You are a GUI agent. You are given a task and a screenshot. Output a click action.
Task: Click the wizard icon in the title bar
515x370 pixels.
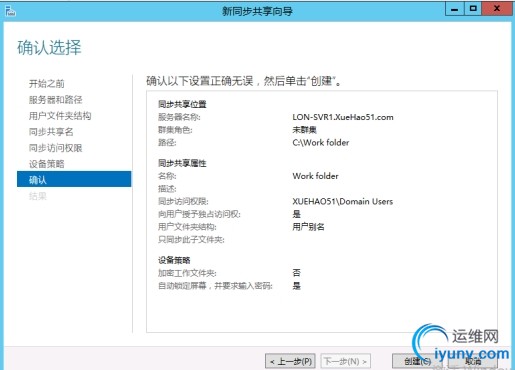coord(10,11)
